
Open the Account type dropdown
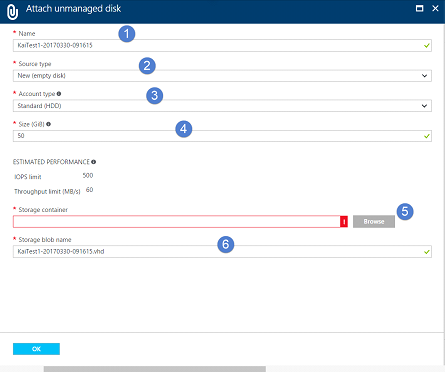pos(222,106)
